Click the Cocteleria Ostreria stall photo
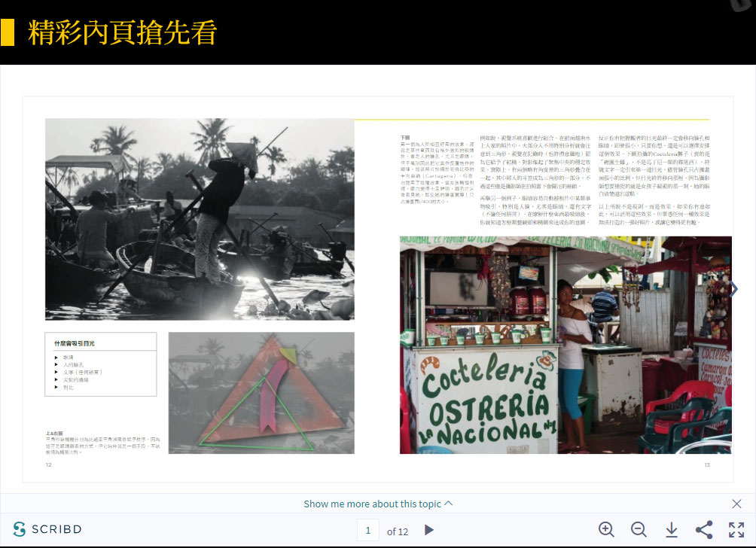 pos(565,345)
